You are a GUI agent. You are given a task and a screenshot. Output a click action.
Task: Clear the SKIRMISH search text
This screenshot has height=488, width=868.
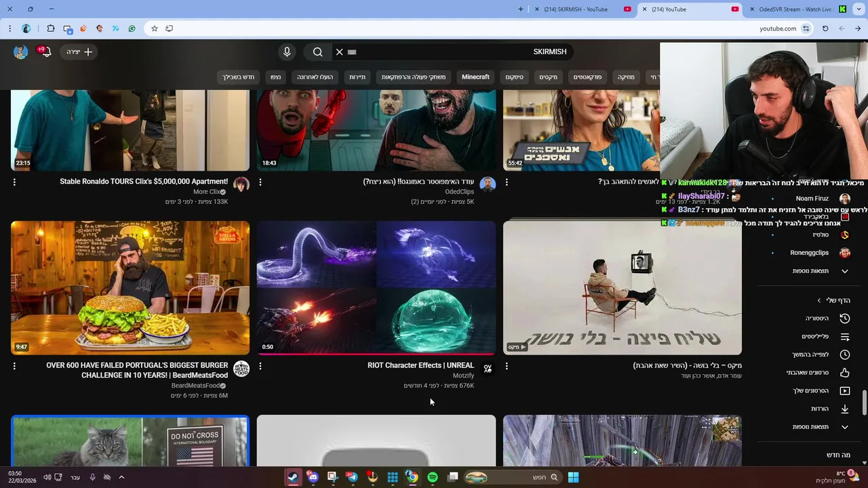[340, 52]
